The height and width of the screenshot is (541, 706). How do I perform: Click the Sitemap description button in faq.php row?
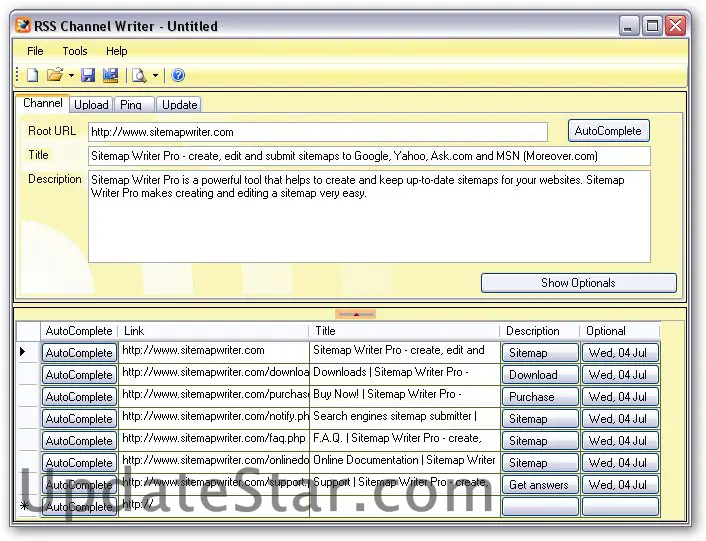tap(540, 441)
